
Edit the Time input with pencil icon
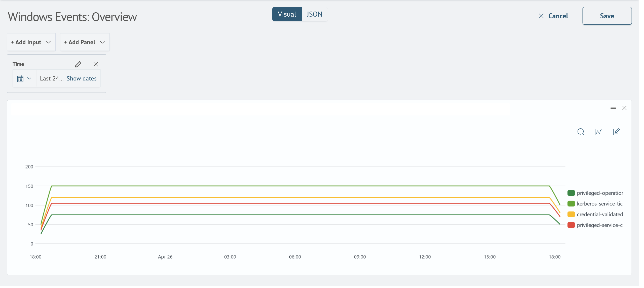(78, 64)
